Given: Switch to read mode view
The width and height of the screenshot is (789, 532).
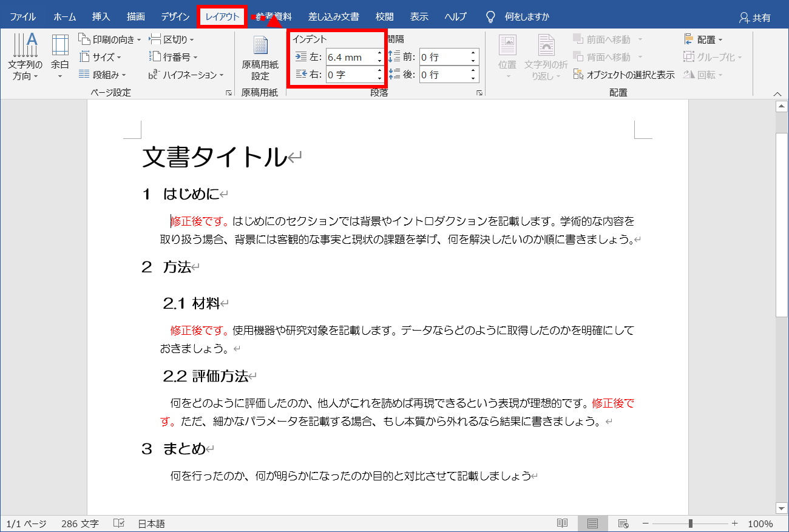Looking at the screenshot, I should (x=563, y=524).
